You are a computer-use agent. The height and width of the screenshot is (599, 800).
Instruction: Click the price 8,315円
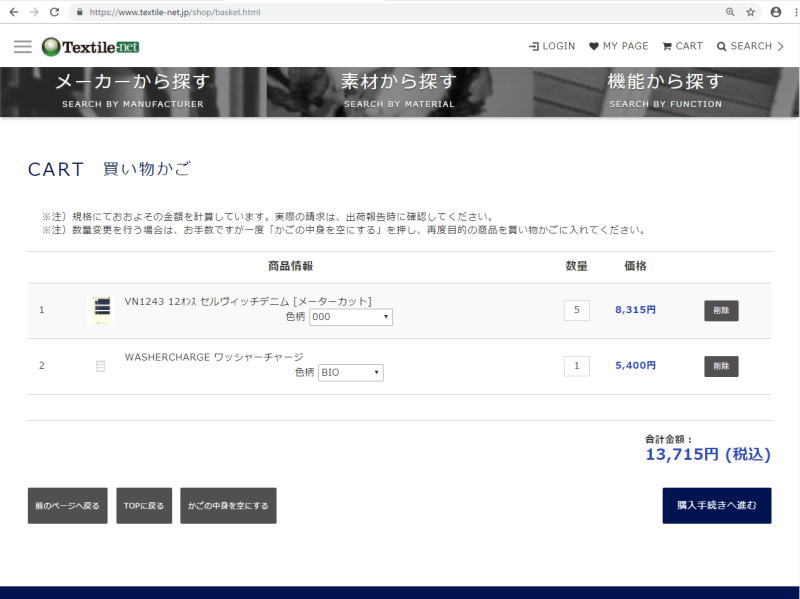click(x=635, y=310)
